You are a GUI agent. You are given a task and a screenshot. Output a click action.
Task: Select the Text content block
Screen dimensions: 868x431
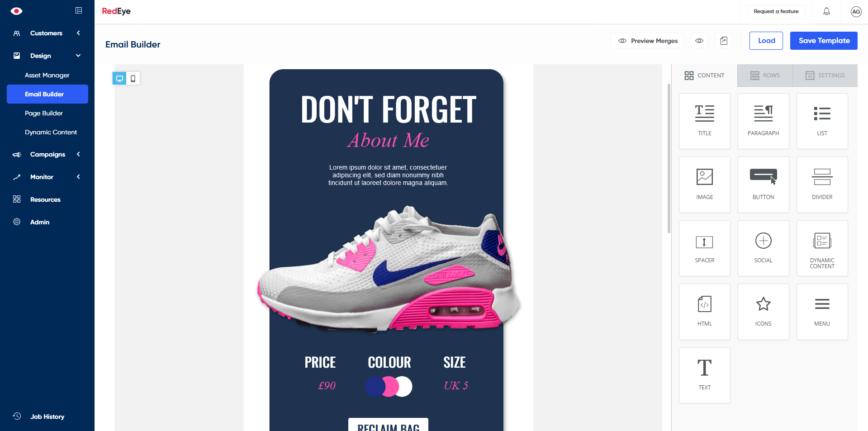705,375
